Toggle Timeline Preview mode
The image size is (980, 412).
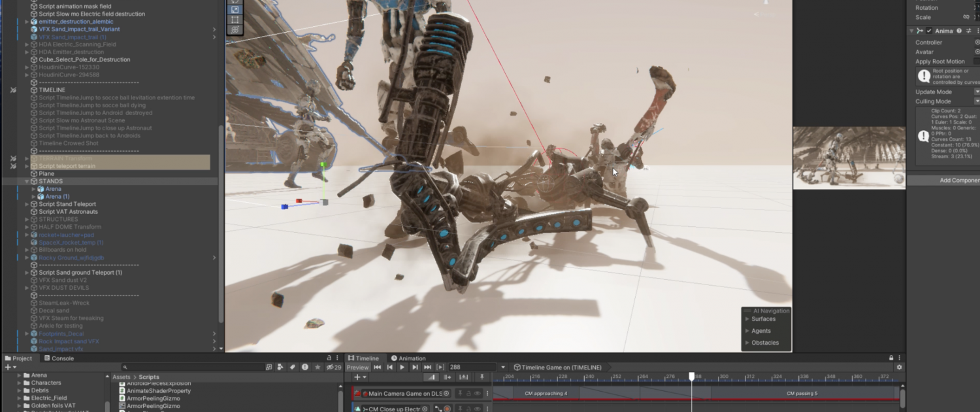tap(358, 368)
